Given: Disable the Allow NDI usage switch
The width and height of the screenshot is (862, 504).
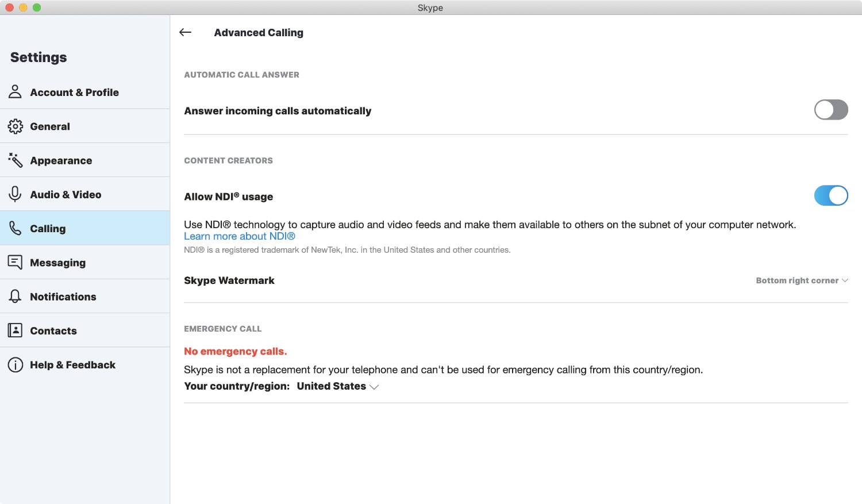Looking at the screenshot, I should click(831, 195).
